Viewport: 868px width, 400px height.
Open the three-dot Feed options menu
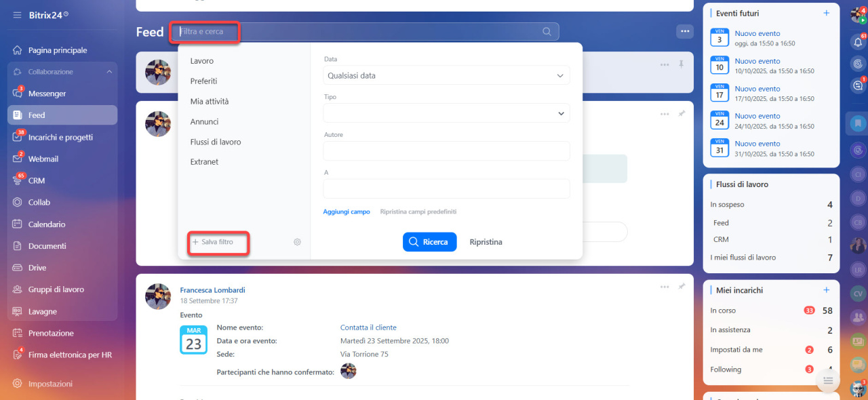(684, 31)
